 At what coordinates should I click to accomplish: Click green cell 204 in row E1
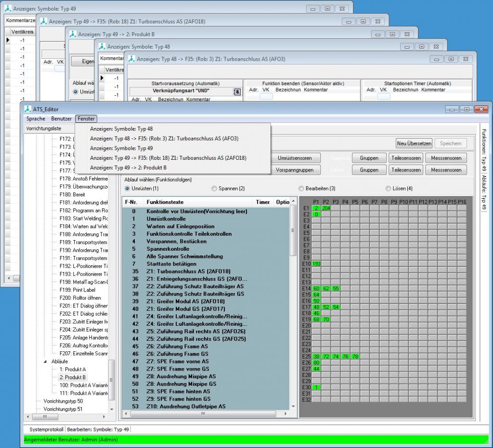326,208
